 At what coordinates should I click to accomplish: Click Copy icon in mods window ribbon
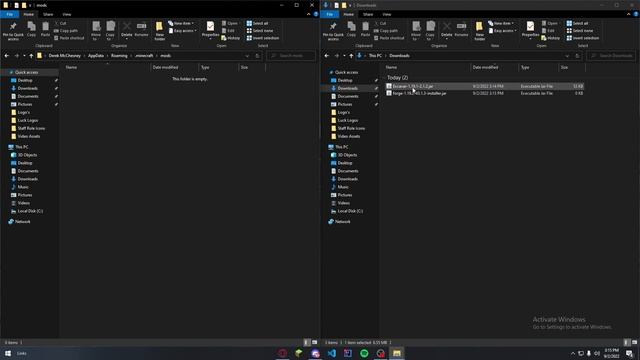[31, 29]
